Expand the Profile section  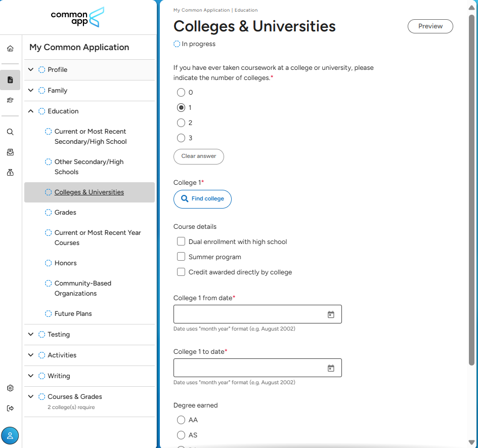(31, 70)
